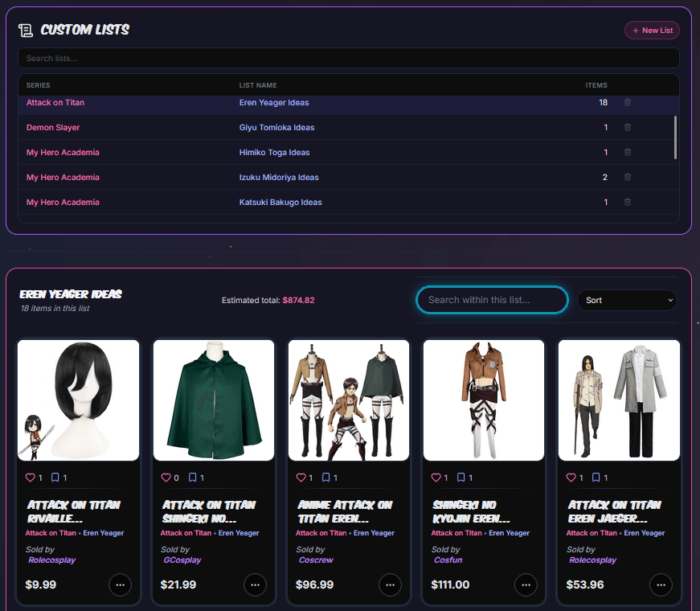This screenshot has width=700, height=611.
Task: Select the Giyu Tomioka Ideas list name
Action: 276,128
